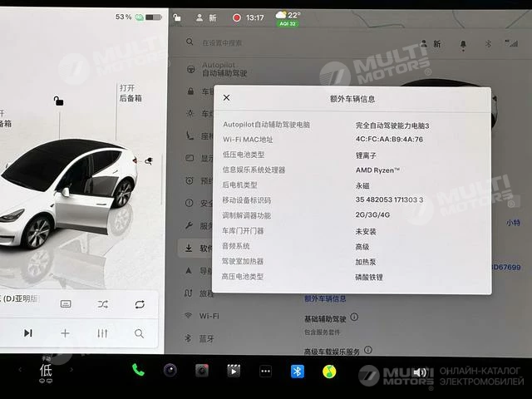The image size is (532, 399).
Task: Tap the charge port plug icon
Action: pyautogui.click(x=148, y=160)
